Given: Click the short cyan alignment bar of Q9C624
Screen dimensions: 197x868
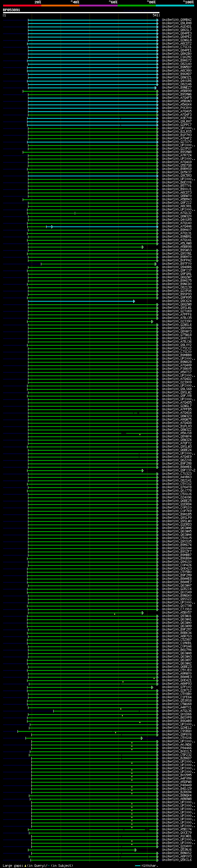Looking at the screenshot, I should pos(81,301).
